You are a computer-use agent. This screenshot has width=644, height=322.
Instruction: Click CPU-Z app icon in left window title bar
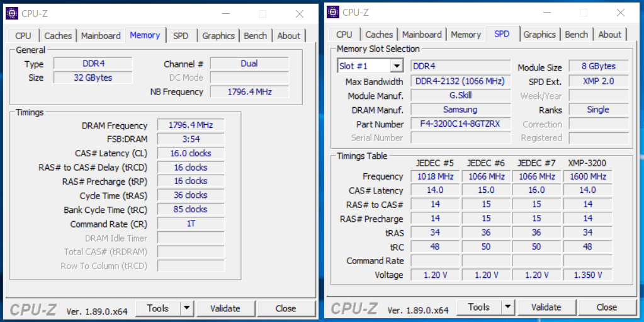coord(12,14)
